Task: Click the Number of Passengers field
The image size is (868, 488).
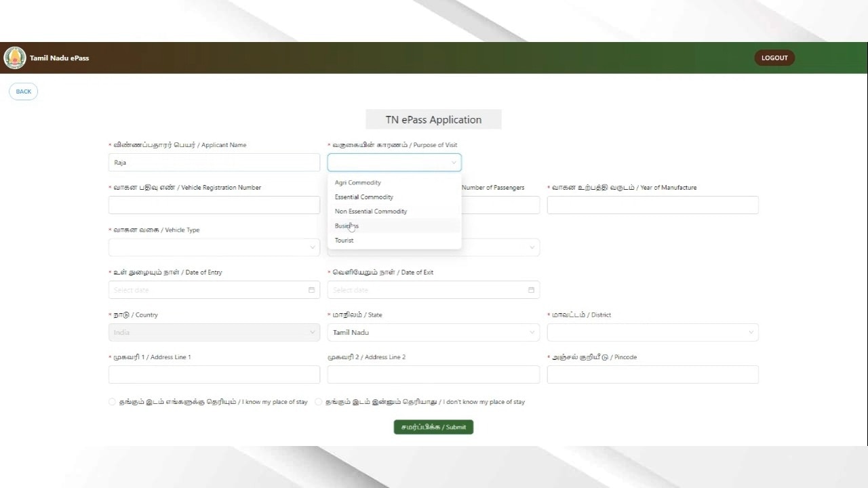Action: click(x=500, y=205)
